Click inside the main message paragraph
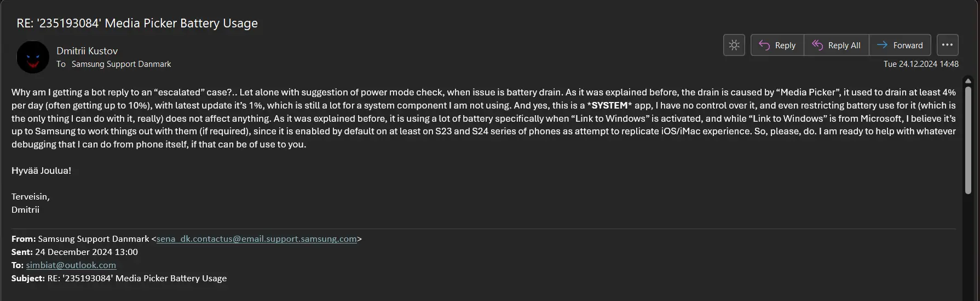 click(x=483, y=118)
